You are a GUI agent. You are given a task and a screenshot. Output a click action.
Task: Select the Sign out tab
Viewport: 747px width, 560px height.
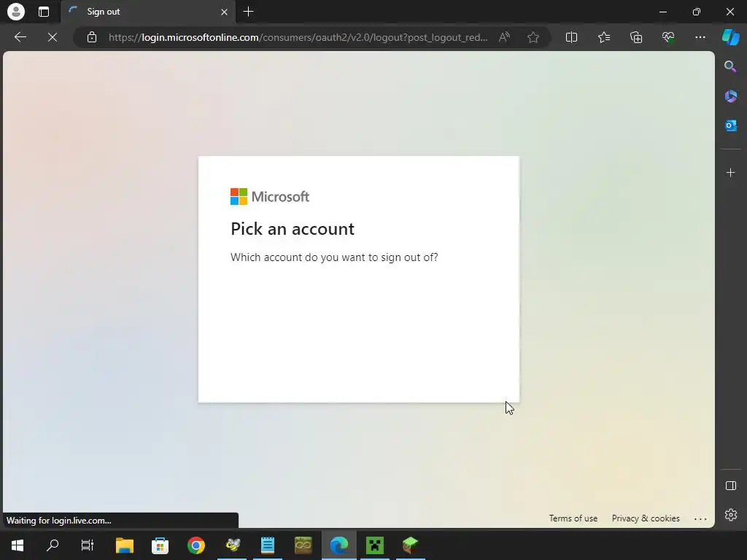[x=147, y=12]
